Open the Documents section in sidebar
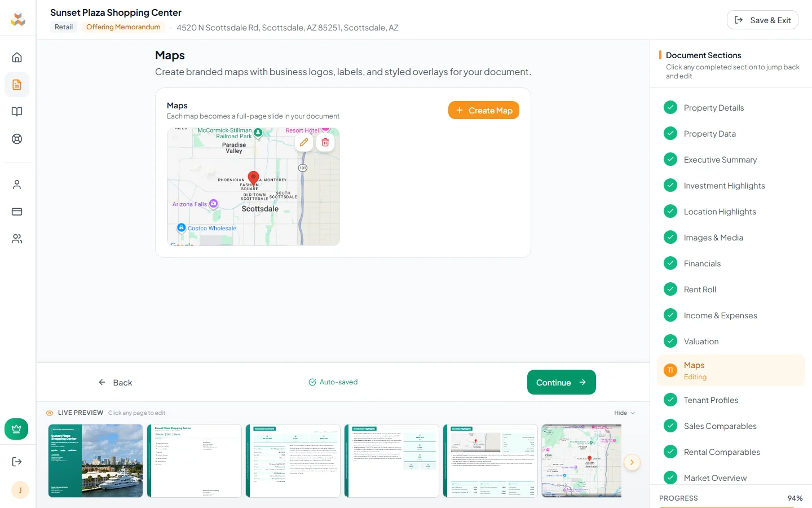The height and width of the screenshot is (508, 812). tap(16, 85)
